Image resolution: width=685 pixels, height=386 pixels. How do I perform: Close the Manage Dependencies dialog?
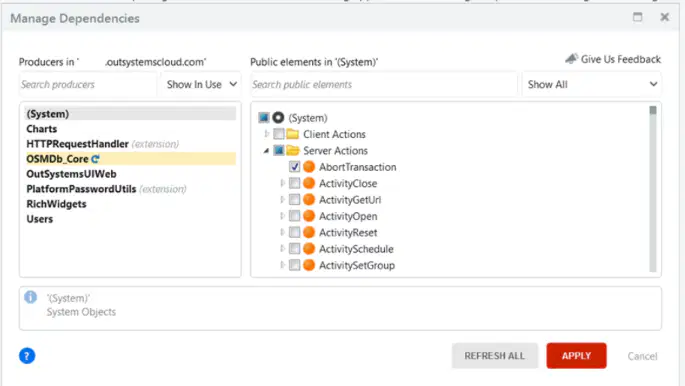click(x=664, y=17)
